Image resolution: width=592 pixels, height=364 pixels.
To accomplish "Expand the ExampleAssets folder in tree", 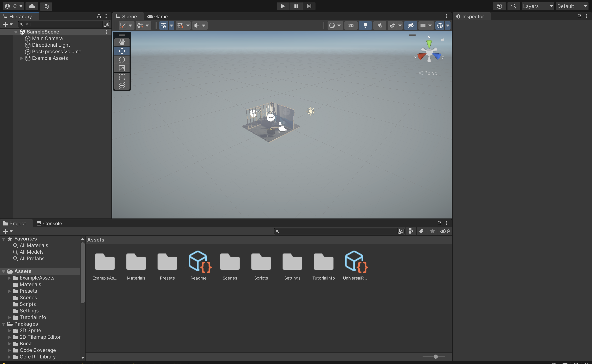I will (x=9, y=278).
